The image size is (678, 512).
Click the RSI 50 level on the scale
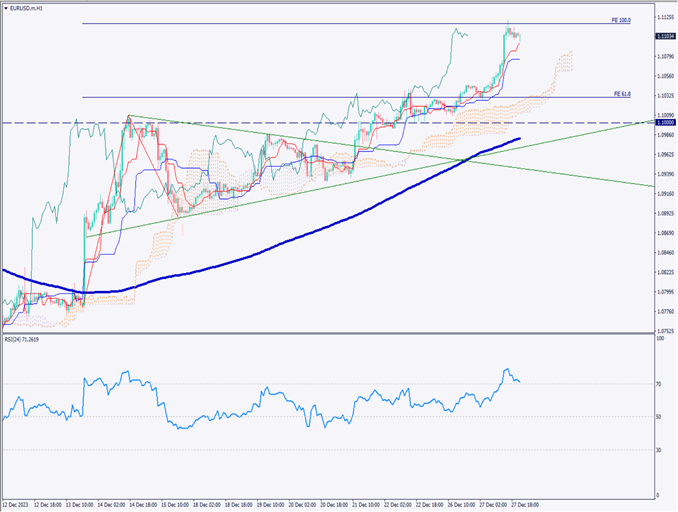659,417
